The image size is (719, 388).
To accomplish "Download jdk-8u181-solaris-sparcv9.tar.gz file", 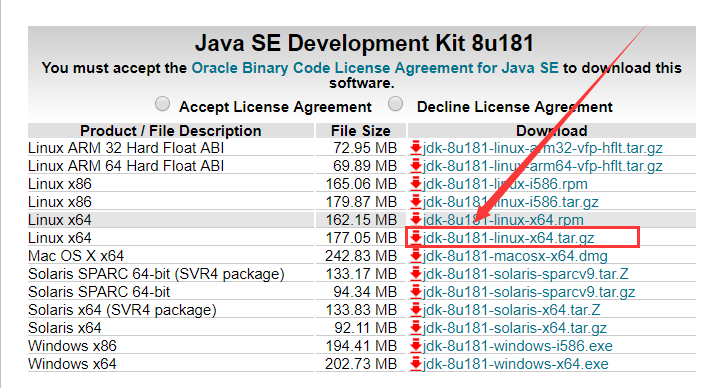I will (x=529, y=292).
